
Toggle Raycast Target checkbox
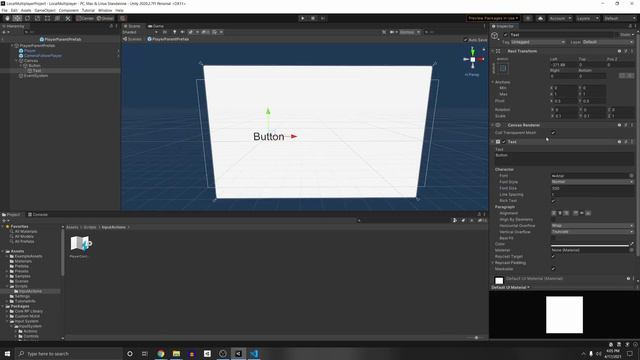tap(553, 256)
